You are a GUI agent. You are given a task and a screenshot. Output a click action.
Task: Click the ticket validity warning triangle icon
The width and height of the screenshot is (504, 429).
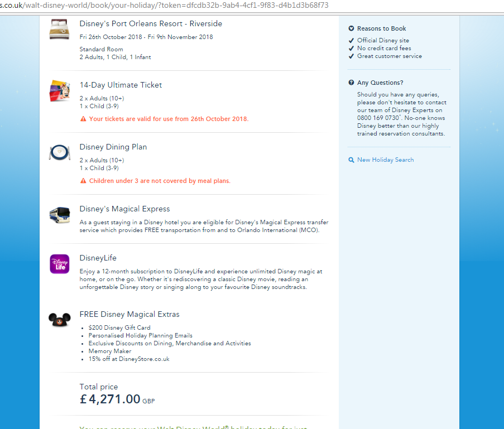coord(83,119)
